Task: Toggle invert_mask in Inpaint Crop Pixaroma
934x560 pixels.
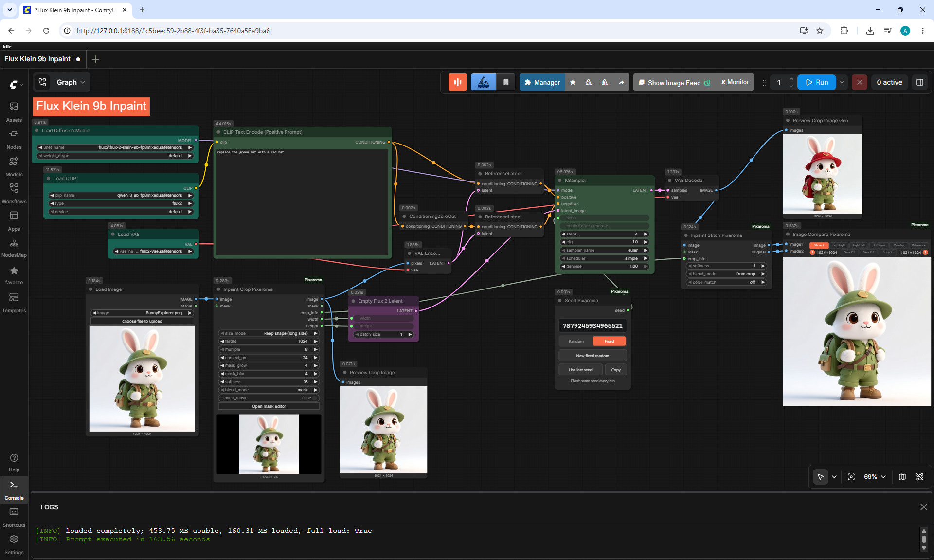Action: (x=269, y=398)
